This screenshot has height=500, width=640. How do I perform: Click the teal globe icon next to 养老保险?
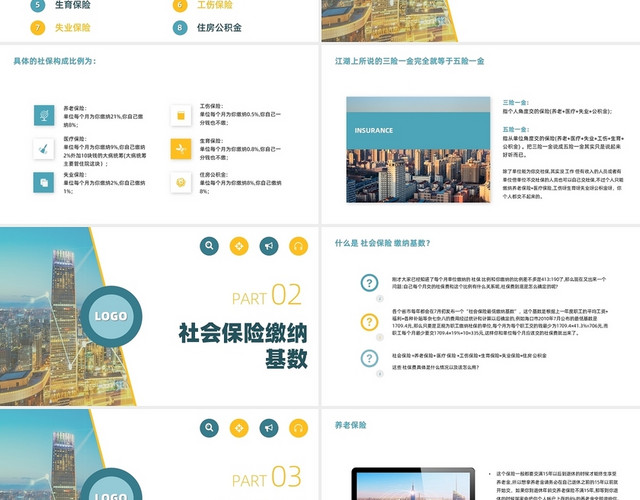(x=44, y=115)
